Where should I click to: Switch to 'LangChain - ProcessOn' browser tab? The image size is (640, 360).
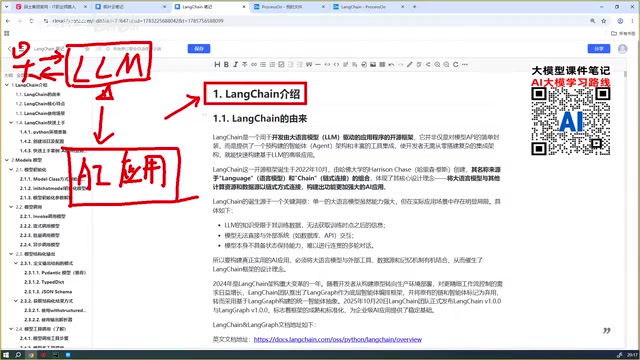click(368, 7)
